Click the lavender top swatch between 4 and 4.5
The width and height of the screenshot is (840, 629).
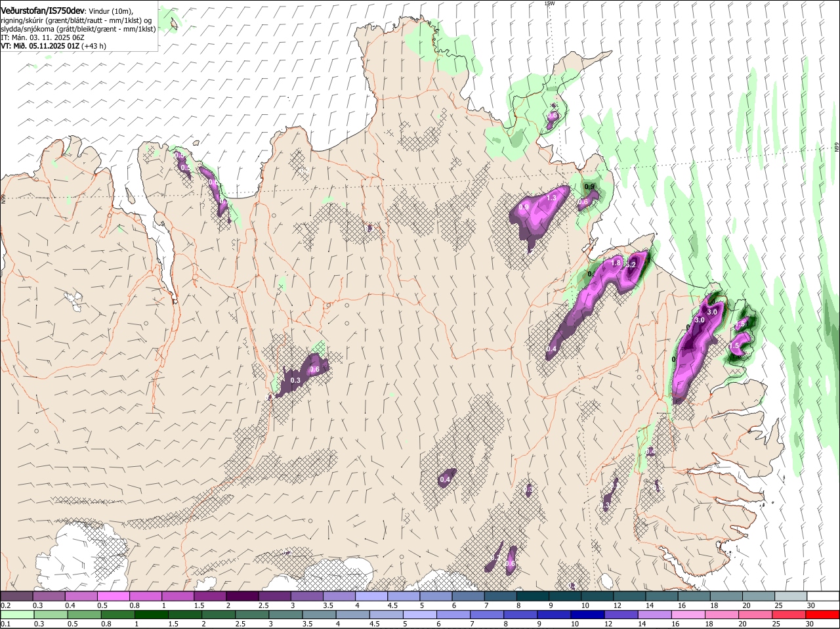click(371, 596)
